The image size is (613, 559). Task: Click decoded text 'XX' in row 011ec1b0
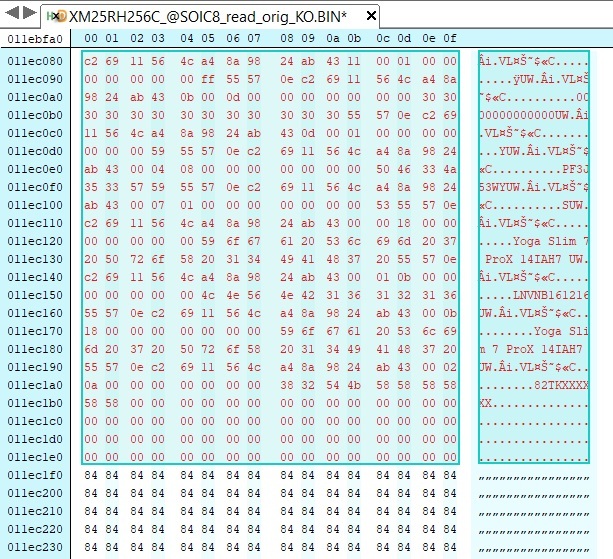click(x=485, y=403)
